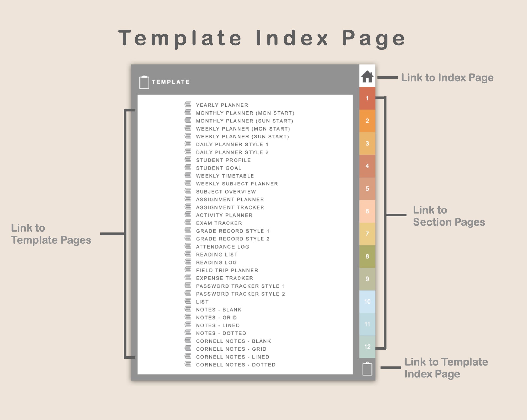The image size is (527, 420).
Task: Click the book icon beside Yearly Planner
Action: [188, 105]
